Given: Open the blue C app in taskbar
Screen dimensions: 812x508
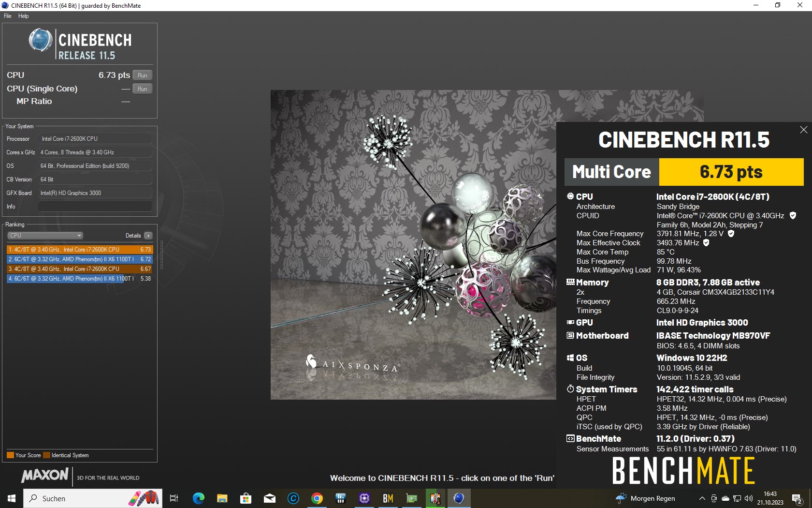Looking at the screenshot, I should 293,498.
